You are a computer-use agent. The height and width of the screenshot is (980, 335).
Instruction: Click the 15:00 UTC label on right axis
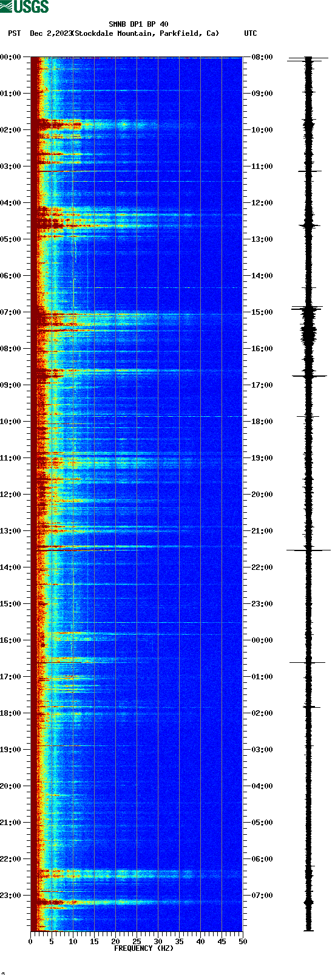[x=262, y=312]
